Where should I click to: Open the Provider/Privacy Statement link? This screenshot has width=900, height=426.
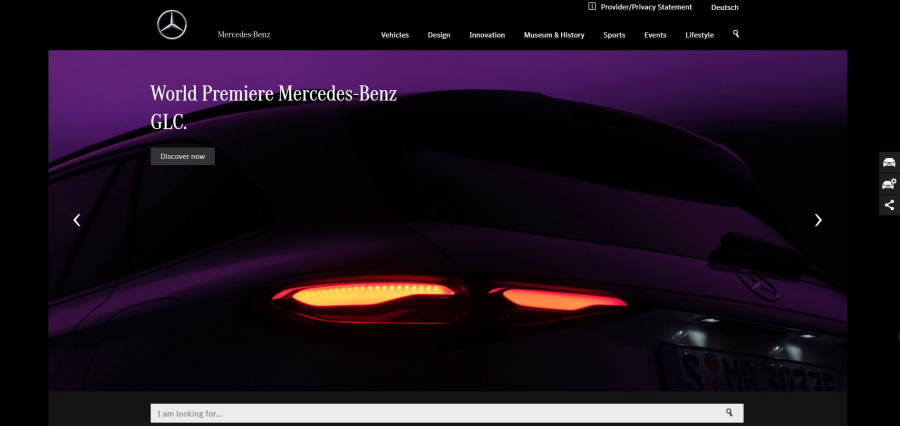(x=646, y=7)
